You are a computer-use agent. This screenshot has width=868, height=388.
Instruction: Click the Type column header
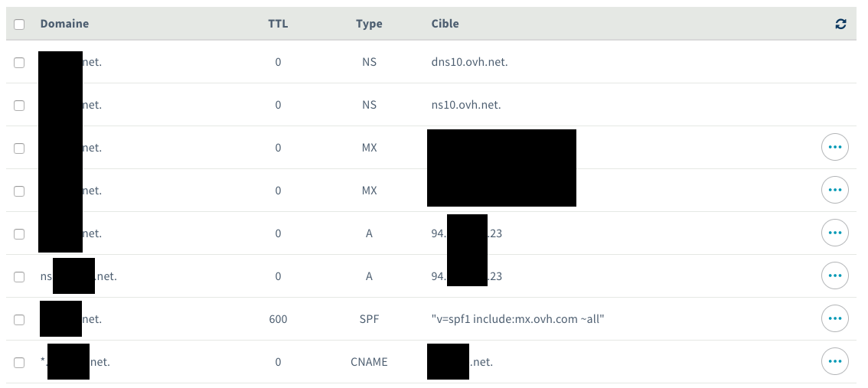coord(369,24)
